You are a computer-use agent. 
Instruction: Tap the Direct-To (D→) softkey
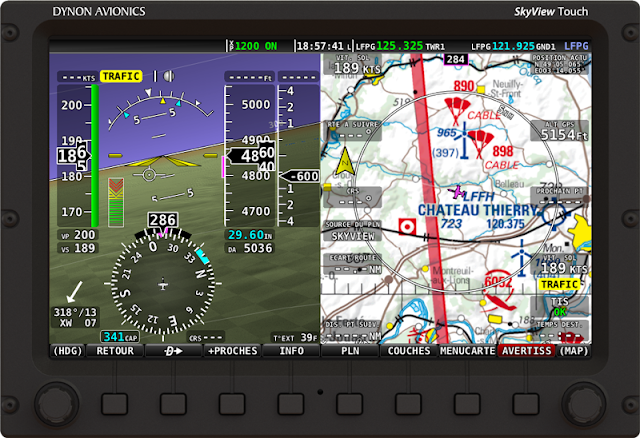[x=174, y=351]
